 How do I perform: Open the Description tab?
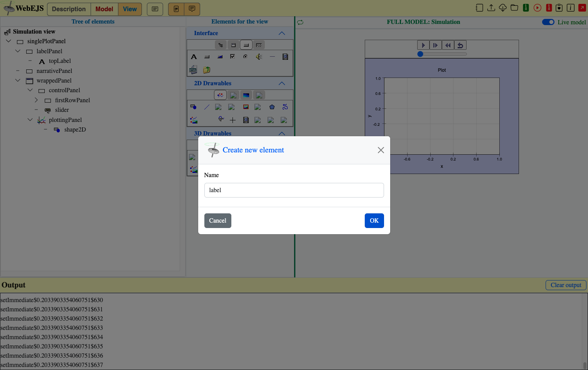[69, 9]
